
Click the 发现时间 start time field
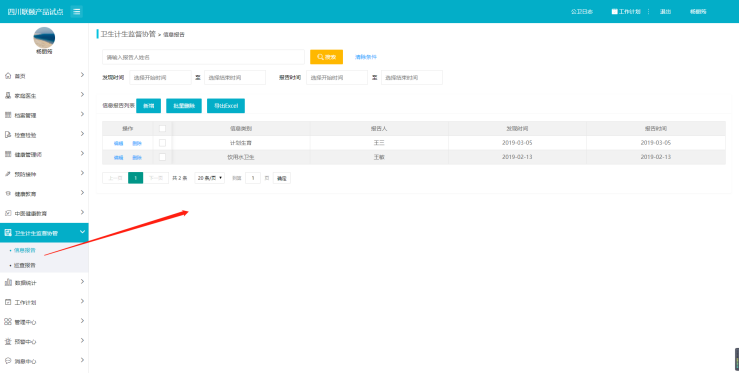[x=160, y=77]
